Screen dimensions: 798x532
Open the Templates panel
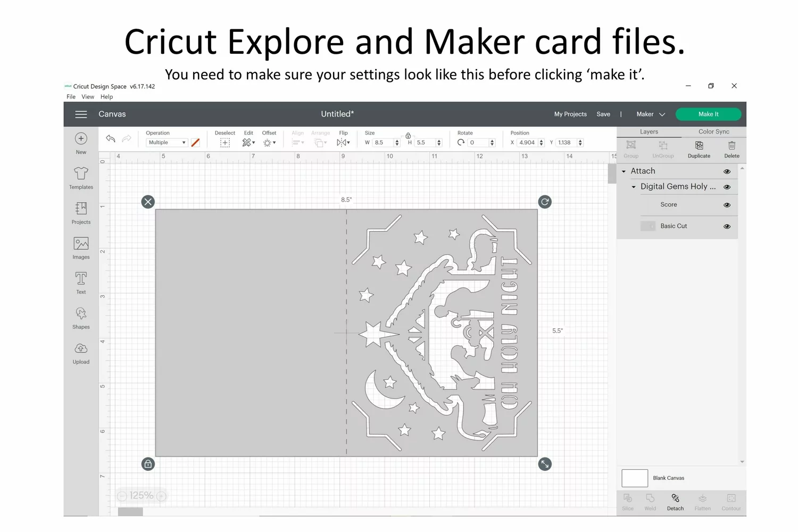point(81,178)
